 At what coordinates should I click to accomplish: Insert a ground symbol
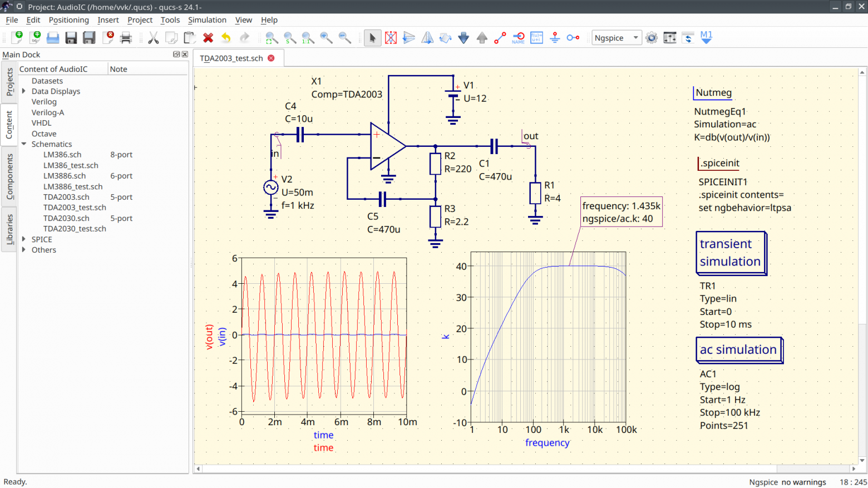pos(555,38)
